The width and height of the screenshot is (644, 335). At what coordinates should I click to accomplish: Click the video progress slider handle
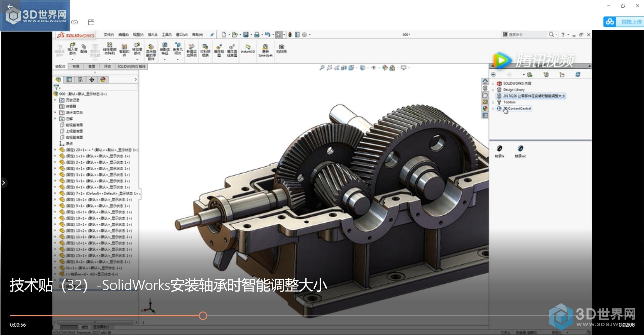coord(203,316)
